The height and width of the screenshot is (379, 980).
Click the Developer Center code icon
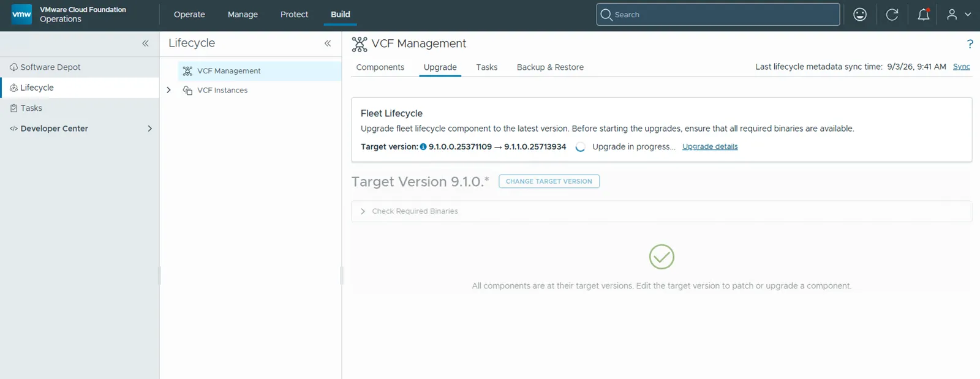point(13,129)
